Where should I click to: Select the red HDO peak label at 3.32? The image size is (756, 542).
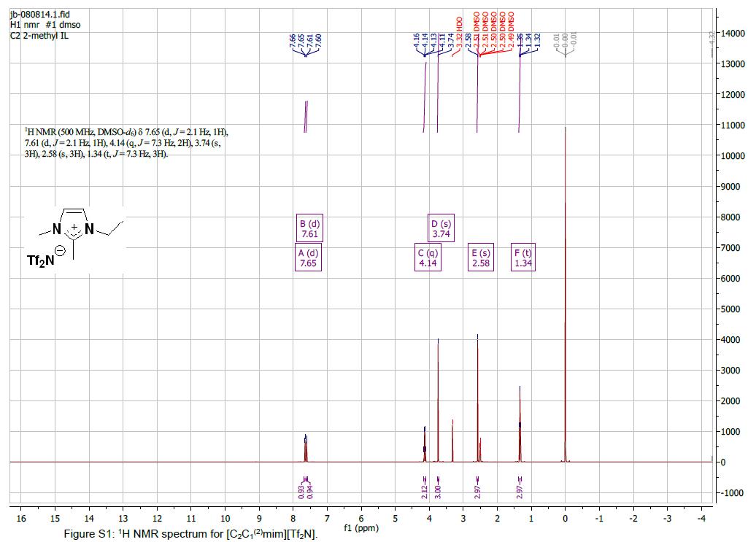(460, 29)
